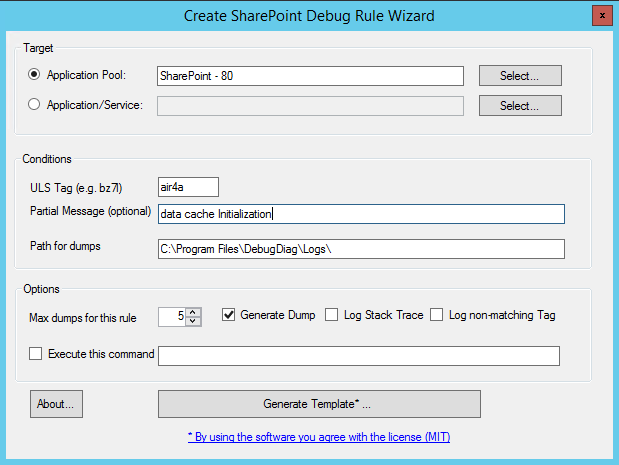Click the Application Pool text field
The height and width of the screenshot is (465, 619).
(310, 76)
